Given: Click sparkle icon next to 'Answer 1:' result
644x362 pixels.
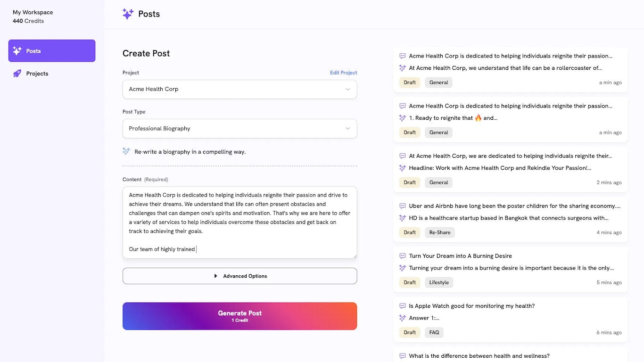Looking at the screenshot, I should (402, 318).
